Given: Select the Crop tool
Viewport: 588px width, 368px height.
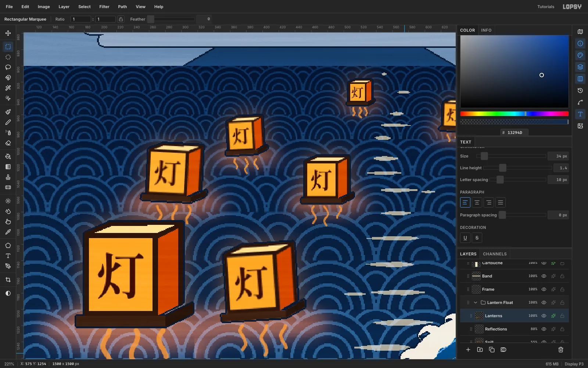Looking at the screenshot, I should (8, 280).
